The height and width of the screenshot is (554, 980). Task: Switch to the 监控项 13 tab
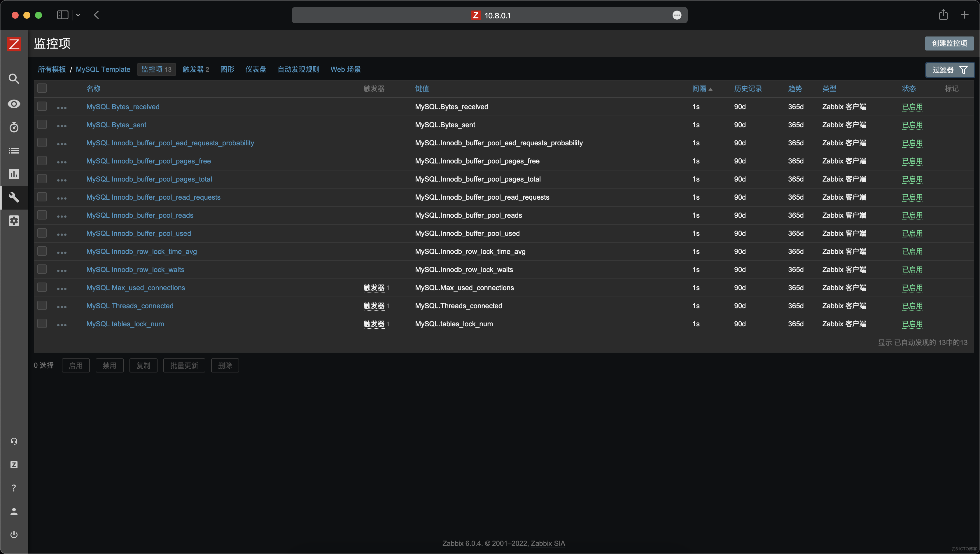(x=156, y=69)
